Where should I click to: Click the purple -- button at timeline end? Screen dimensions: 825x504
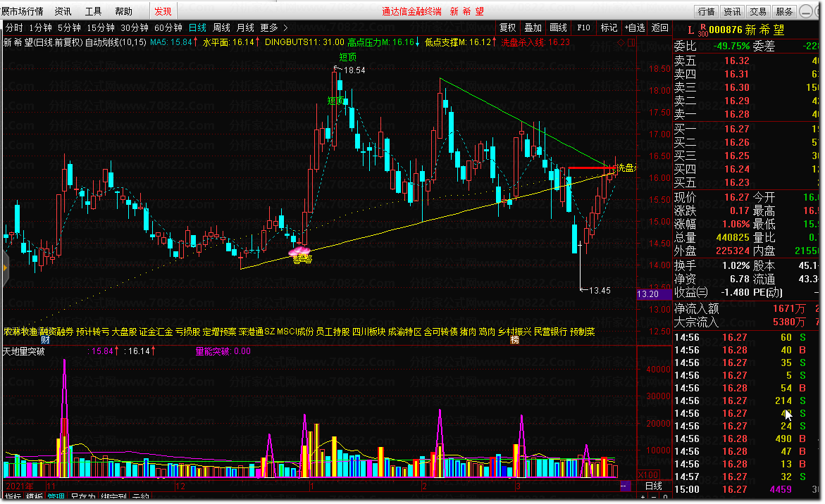point(624,486)
